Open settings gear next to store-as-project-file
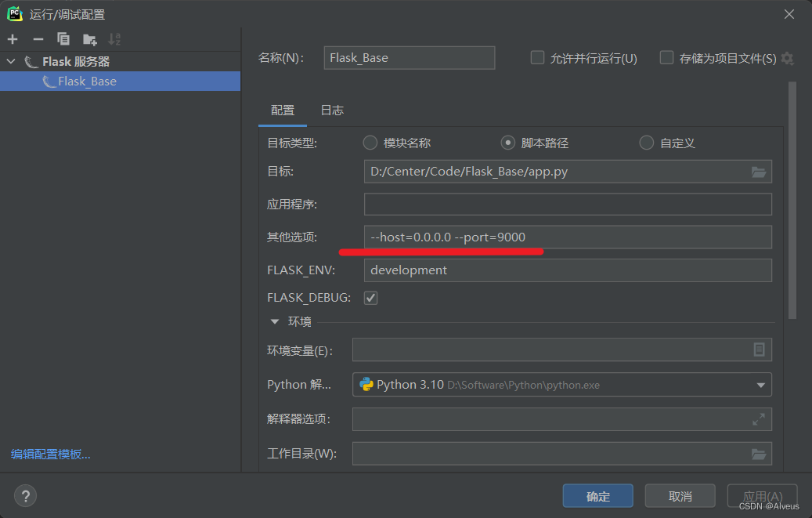This screenshot has width=812, height=518. click(x=787, y=58)
